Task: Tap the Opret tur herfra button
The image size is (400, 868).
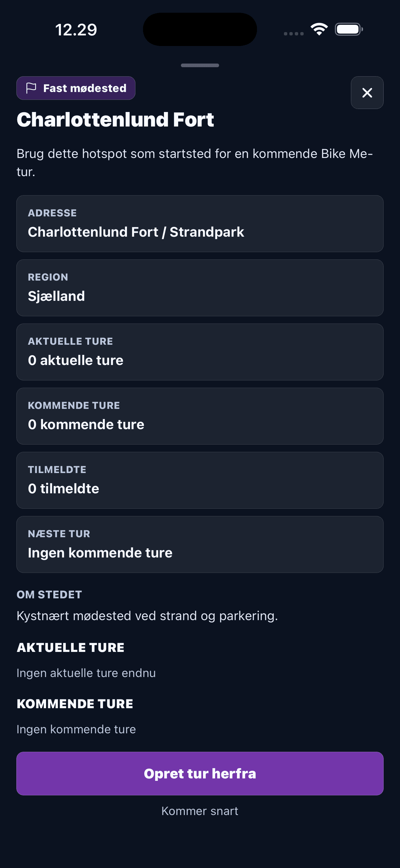Action: point(200,774)
